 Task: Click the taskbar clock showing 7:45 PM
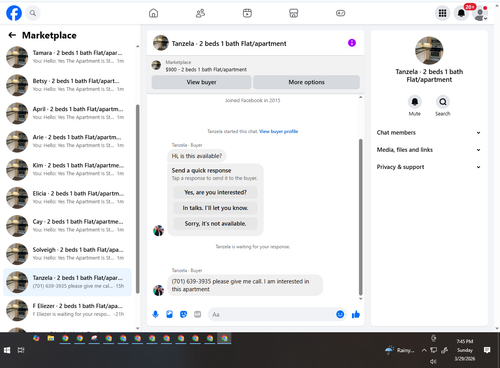pyautogui.click(x=465, y=350)
